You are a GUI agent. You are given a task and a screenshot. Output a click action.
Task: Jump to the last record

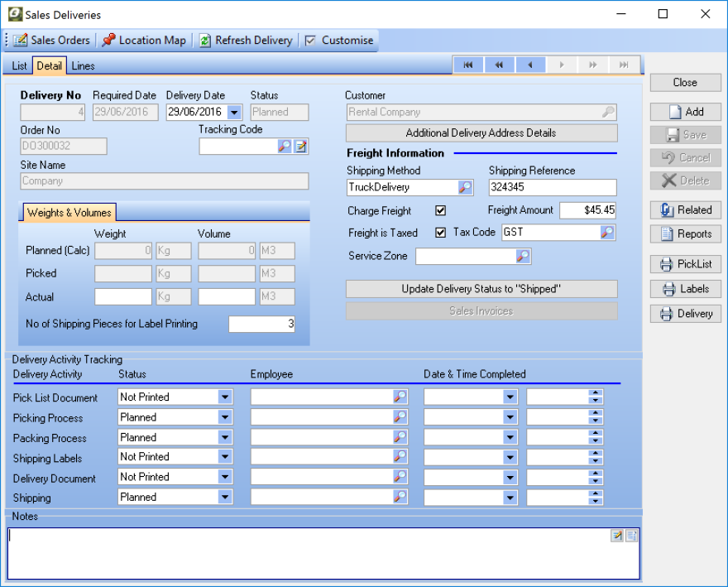pos(624,65)
